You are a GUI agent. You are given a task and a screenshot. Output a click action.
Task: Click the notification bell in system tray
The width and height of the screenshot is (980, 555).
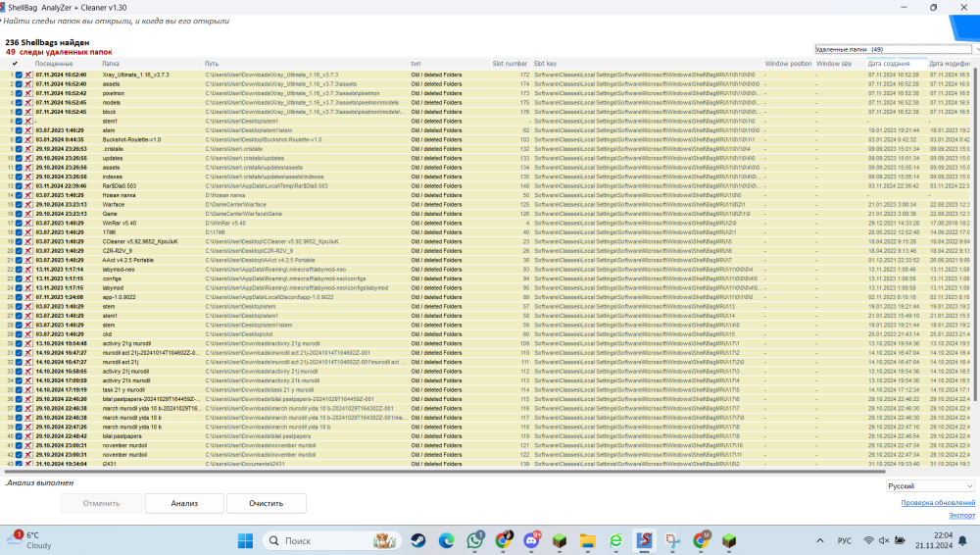click(963, 540)
